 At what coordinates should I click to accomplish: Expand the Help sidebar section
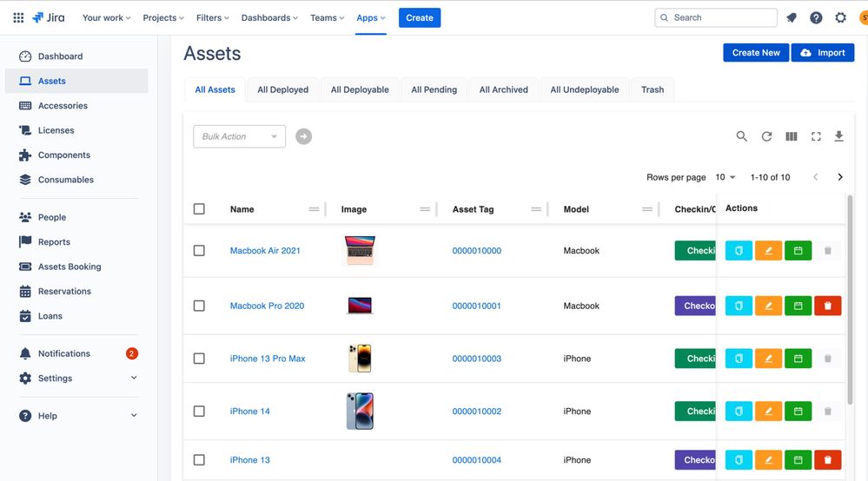134,415
